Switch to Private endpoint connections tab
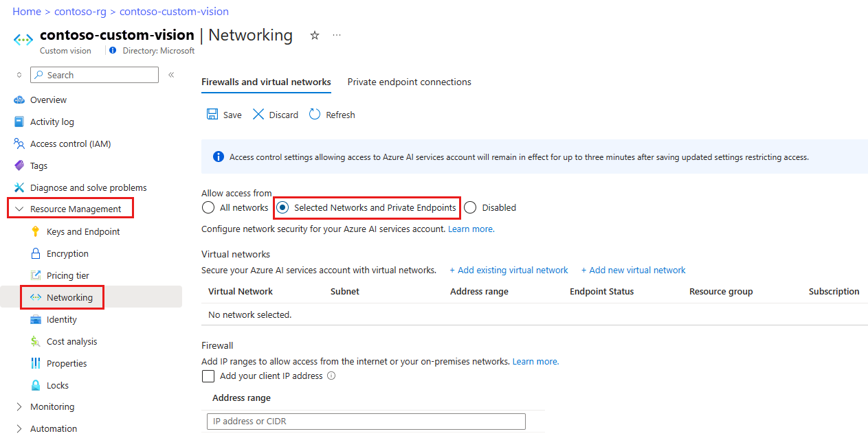The height and width of the screenshot is (438, 868). pyautogui.click(x=409, y=82)
